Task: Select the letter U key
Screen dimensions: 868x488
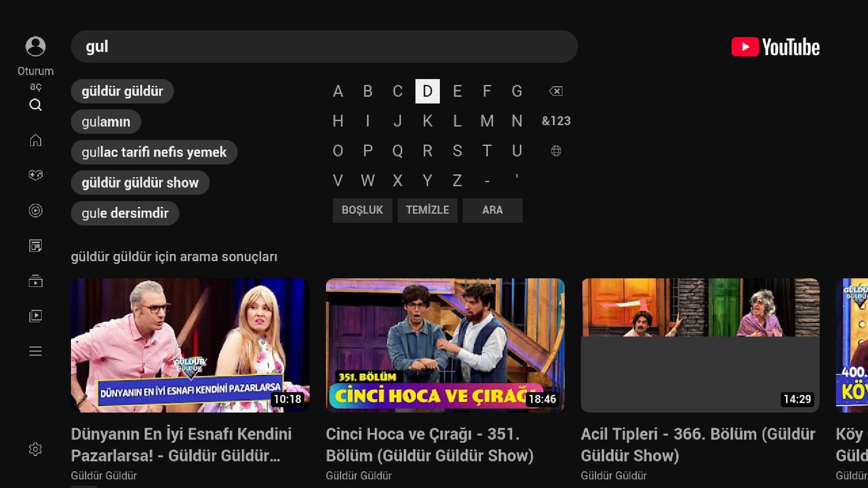Action: [517, 151]
